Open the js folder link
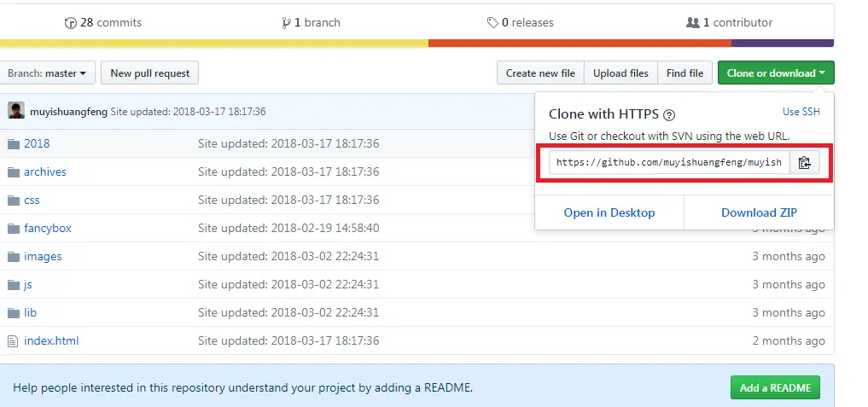Image resolution: width=868 pixels, height=407 pixels. pos(27,285)
